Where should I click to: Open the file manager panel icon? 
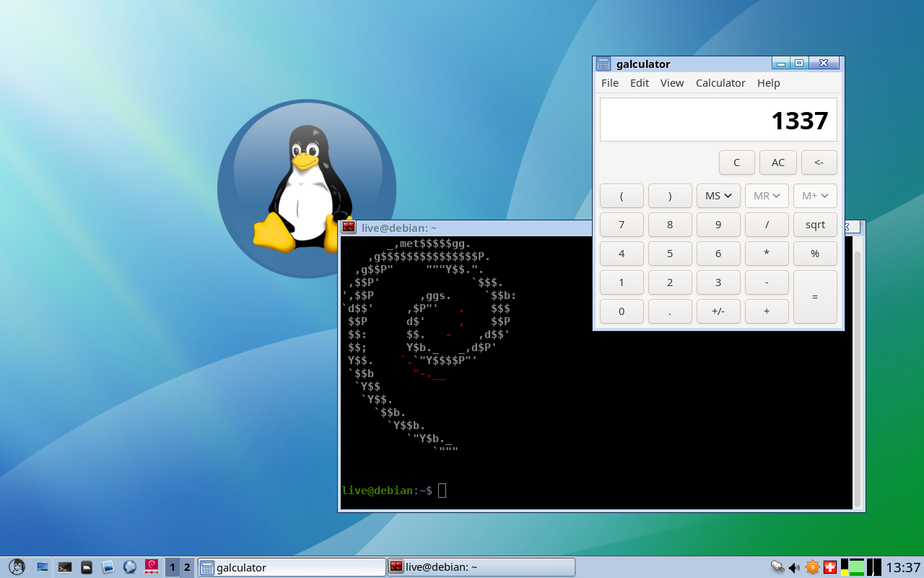pyautogui.click(x=87, y=567)
